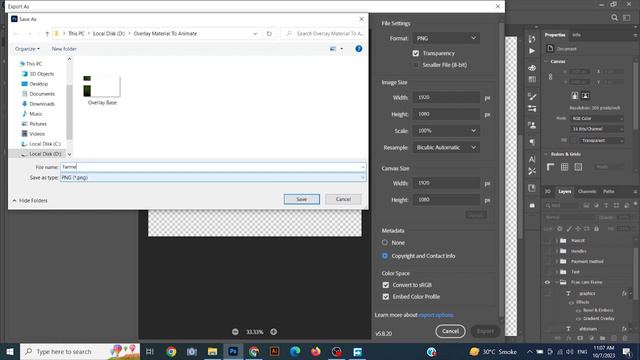The width and height of the screenshot is (640, 360).
Task: Open the Save as type dropdown
Action: click(213, 178)
